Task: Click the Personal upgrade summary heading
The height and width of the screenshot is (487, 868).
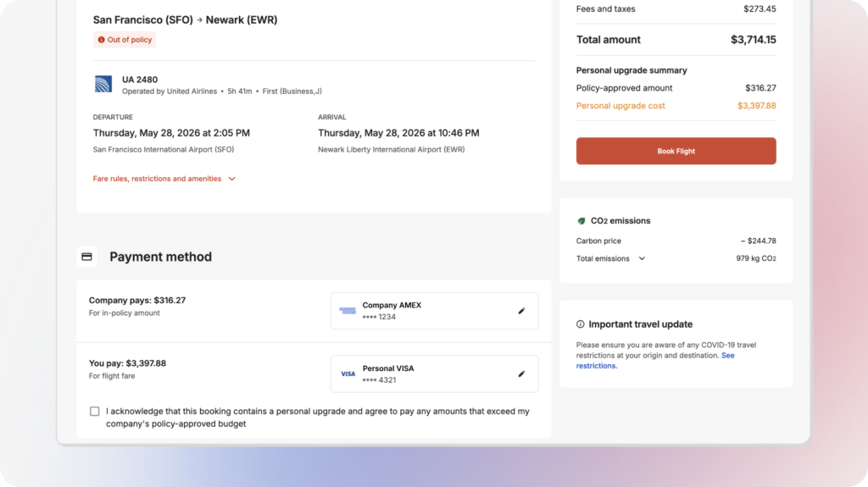Action: pyautogui.click(x=632, y=70)
